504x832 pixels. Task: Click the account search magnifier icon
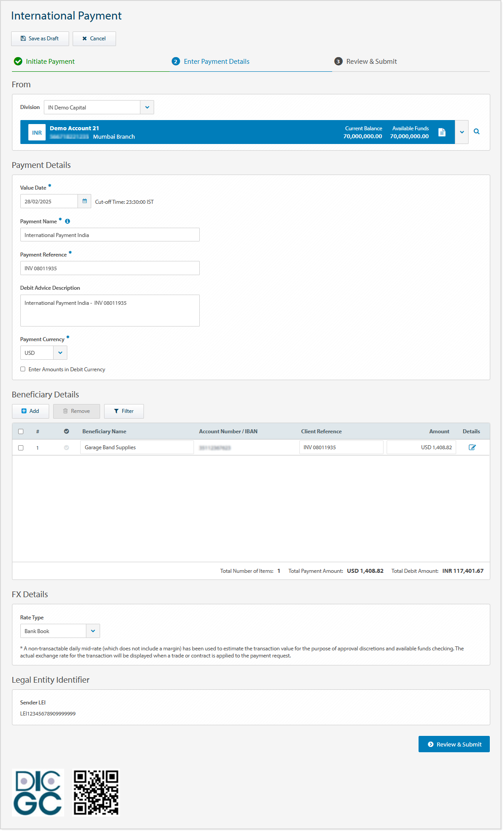click(477, 132)
